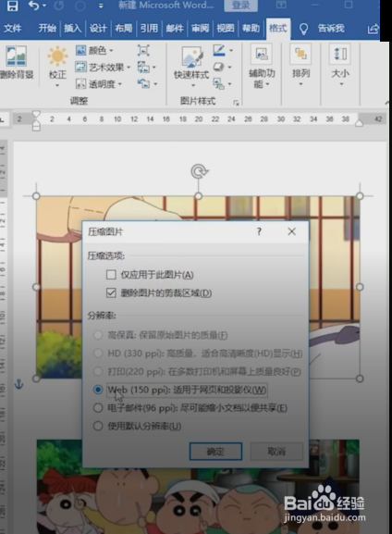392x534 pixels.
Task: Switch to the 帮助 tab
Action: click(x=251, y=29)
